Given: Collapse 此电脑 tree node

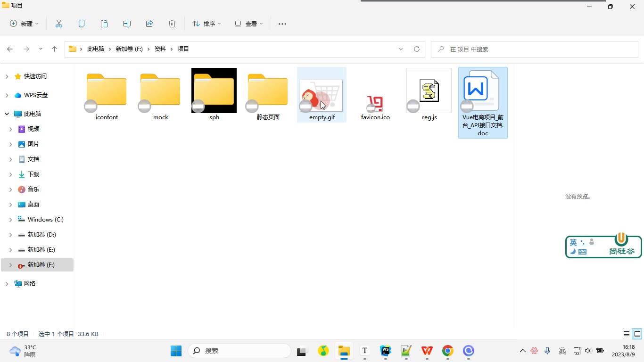Looking at the screenshot, I should click(x=7, y=114).
